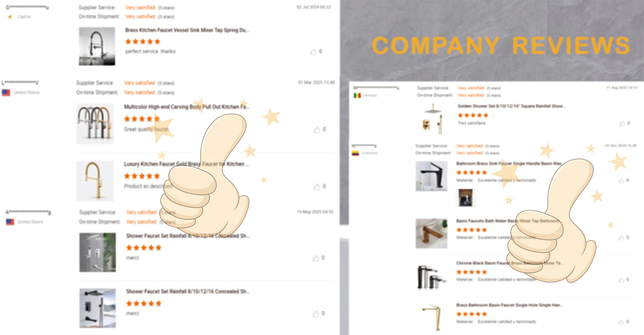Open "Golden Shower Set 8/10/12/16" product link
Screen dimensions: 644x335
pyautogui.click(x=512, y=106)
